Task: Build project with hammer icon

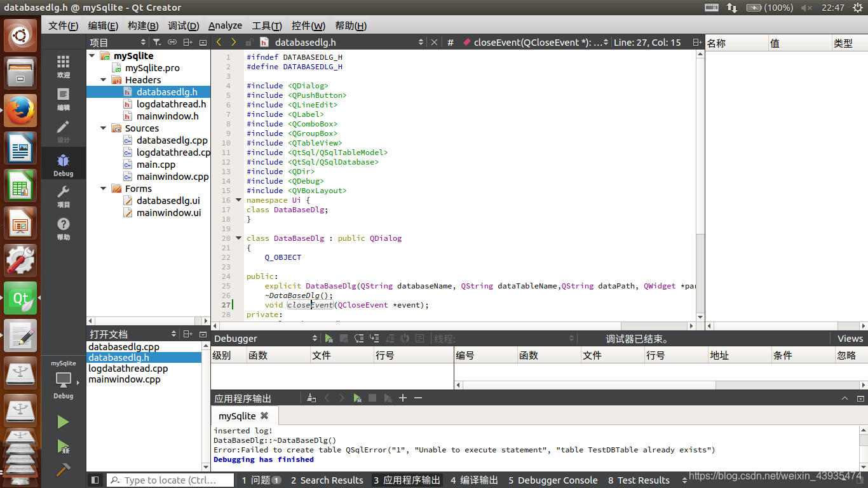Action: click(x=63, y=470)
